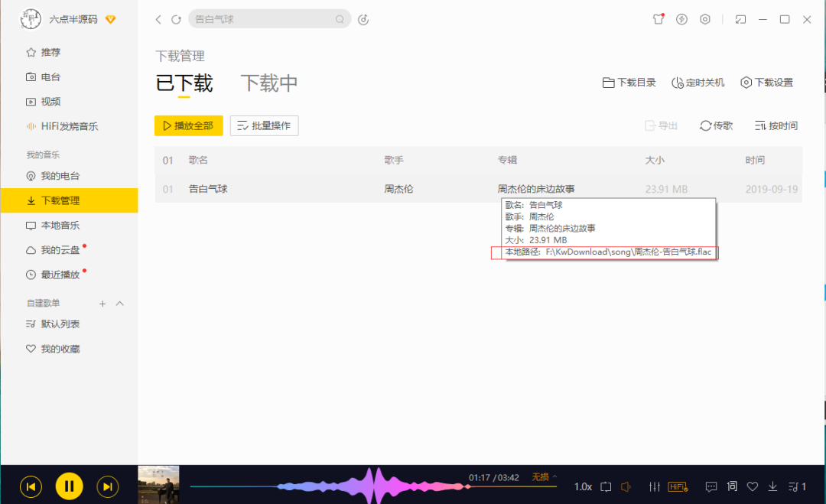Click the 时间 column header
The width and height of the screenshot is (826, 504).
755,160
